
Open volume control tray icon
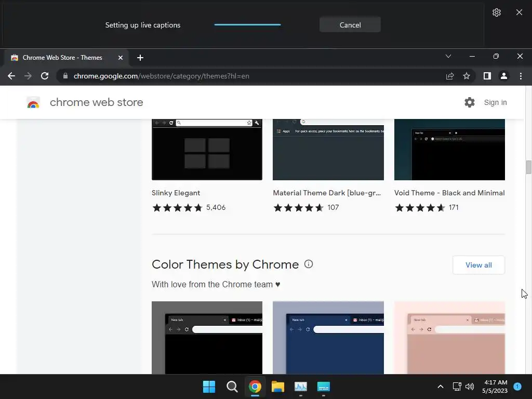coord(470,387)
